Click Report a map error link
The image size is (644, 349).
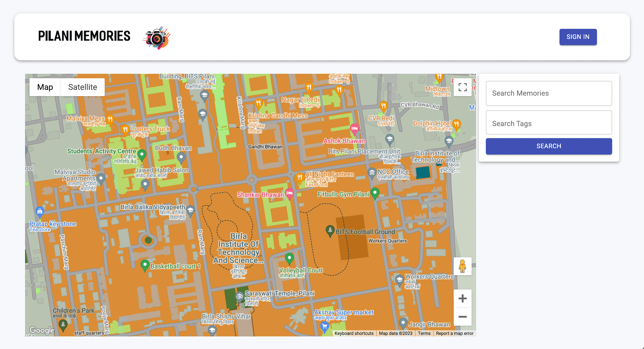[455, 333]
